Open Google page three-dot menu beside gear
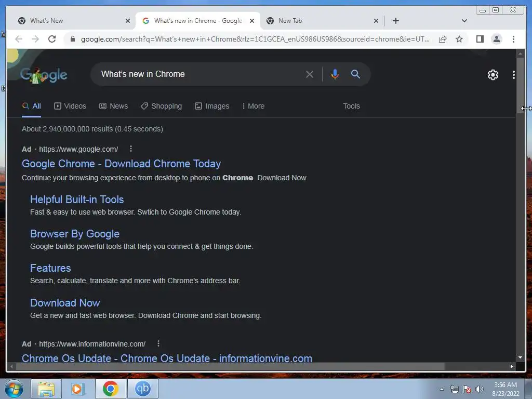The image size is (532, 399). click(514, 75)
